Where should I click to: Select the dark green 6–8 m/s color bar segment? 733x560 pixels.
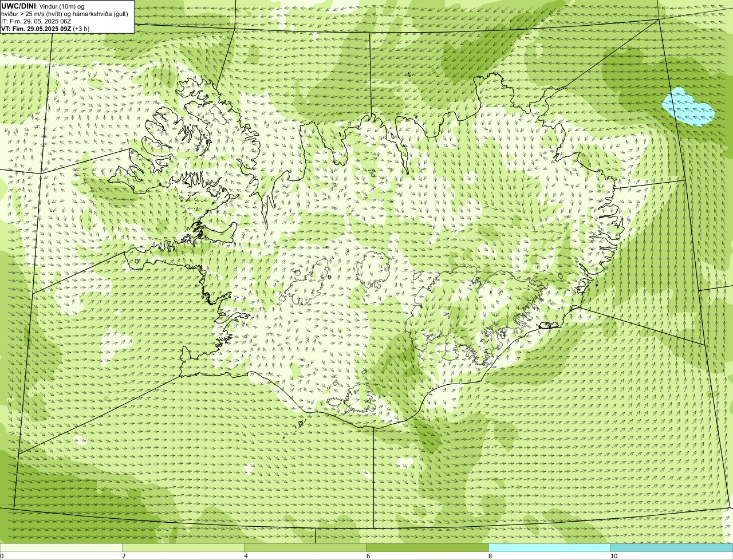427,548
